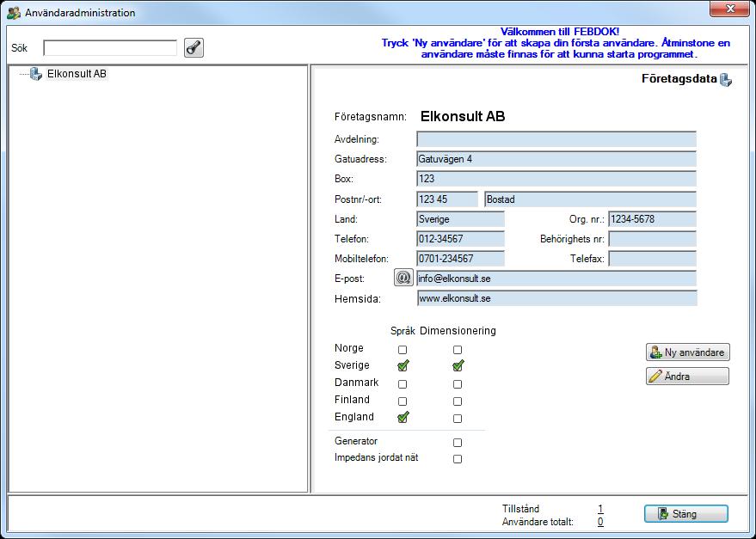Click the Användaradministration title bar icon
The height and width of the screenshot is (539, 756).
click(14, 13)
